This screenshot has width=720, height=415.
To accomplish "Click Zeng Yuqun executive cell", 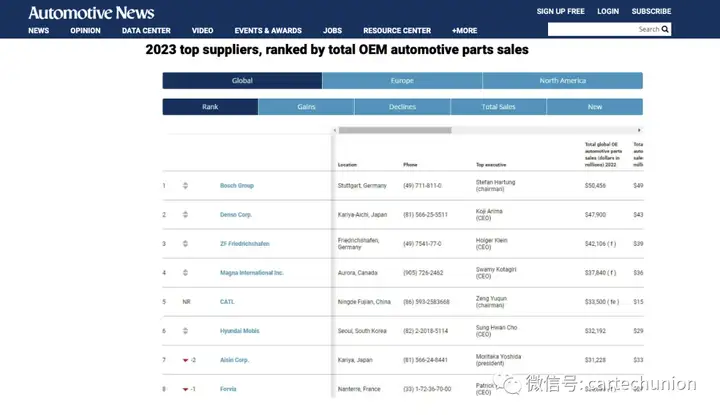I will (491, 302).
